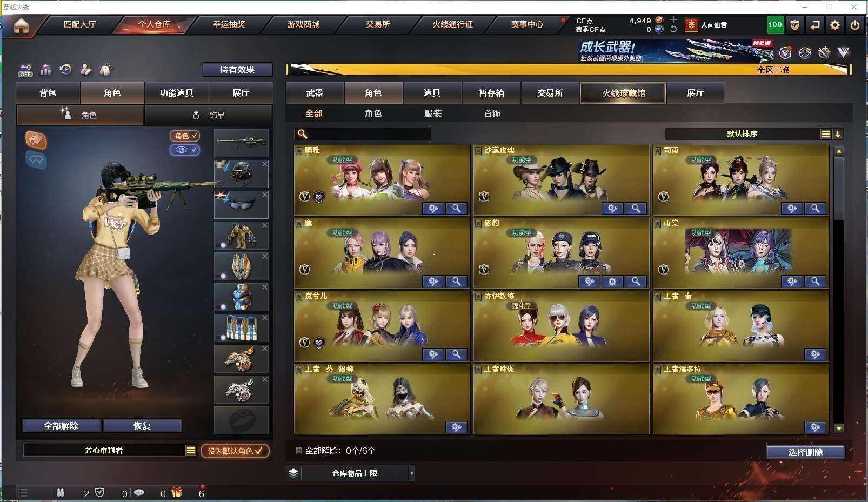868x502 pixels.
Task: Click the magnifier icon on the 晴雅 card
Action: [x=457, y=208]
